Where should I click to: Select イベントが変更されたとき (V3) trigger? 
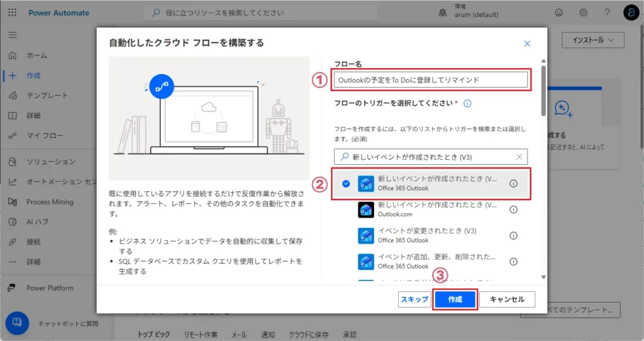coord(431,235)
